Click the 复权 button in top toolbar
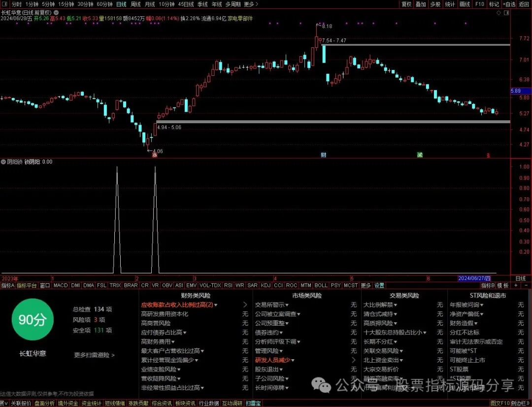532x407 pixels. (x=406, y=4)
